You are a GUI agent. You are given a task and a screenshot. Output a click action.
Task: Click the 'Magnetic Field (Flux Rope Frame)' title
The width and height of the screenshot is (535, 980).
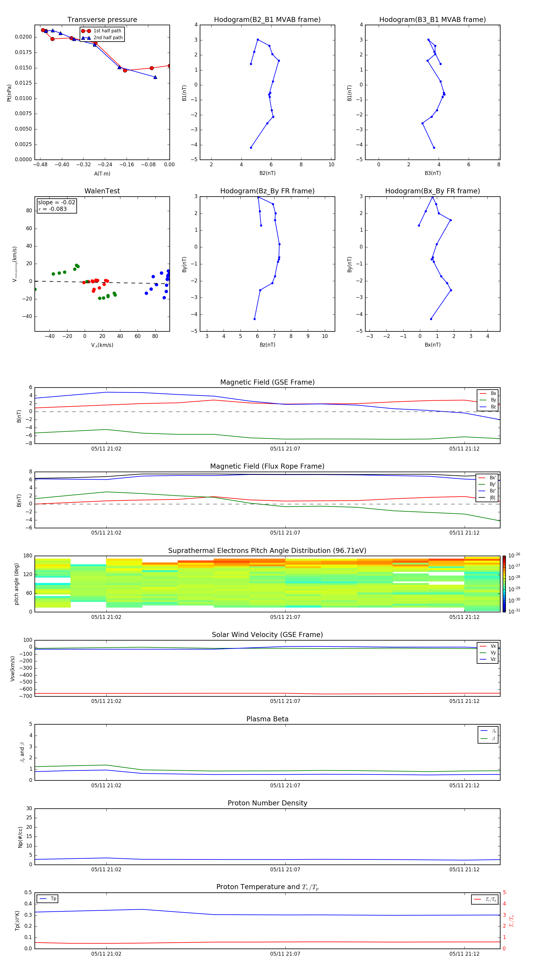coord(267,467)
